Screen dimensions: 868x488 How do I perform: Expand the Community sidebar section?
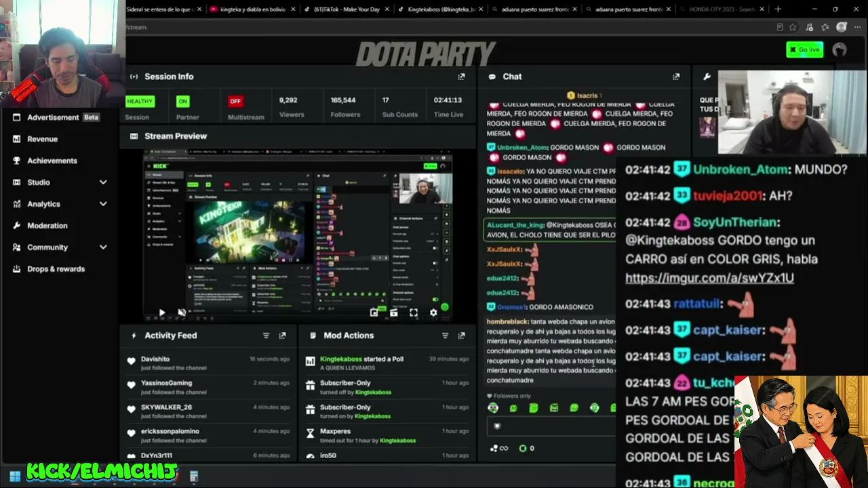tap(103, 247)
